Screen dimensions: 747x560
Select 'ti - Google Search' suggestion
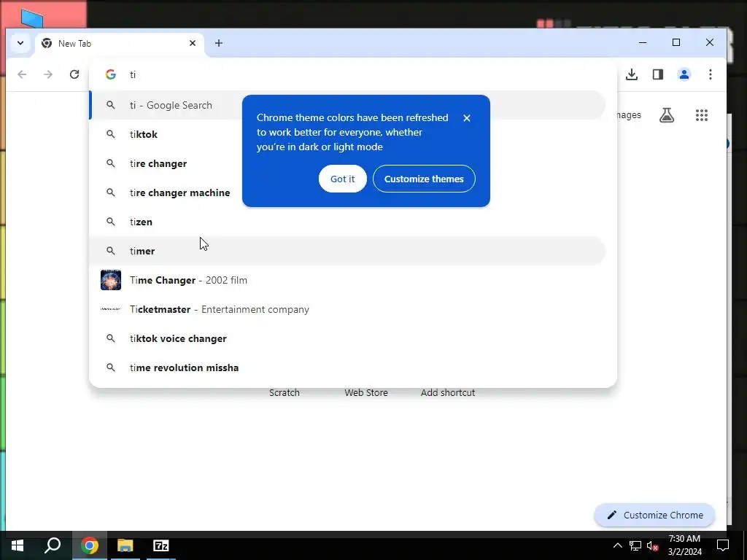tap(348, 105)
